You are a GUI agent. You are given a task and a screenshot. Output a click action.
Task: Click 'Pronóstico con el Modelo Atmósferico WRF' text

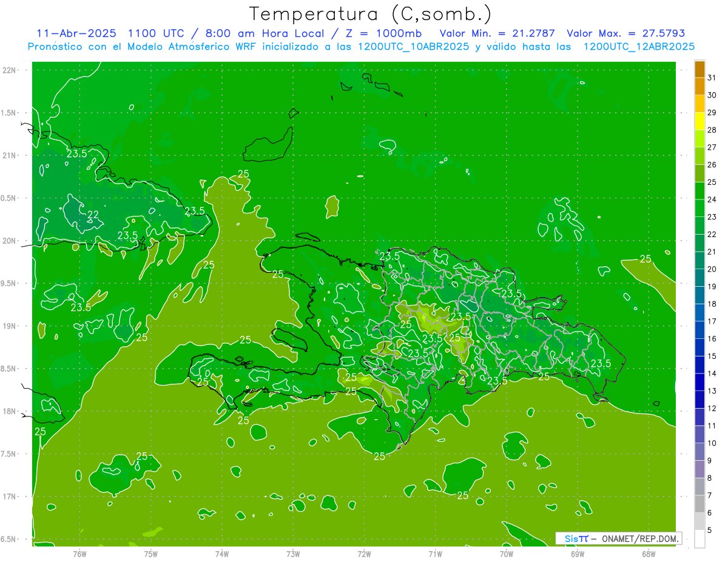tap(144, 46)
